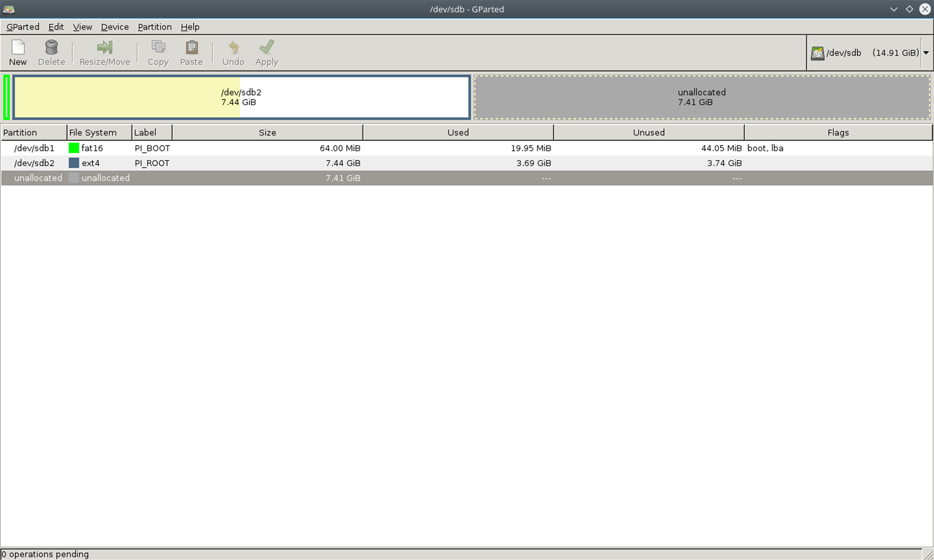This screenshot has height=560, width=934.
Task: Select the unallocated row in partition list
Action: 467,178
